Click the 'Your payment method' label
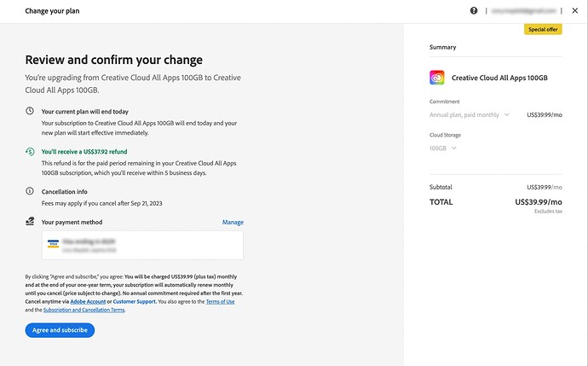Screen dimensions: 588x366 72,222
